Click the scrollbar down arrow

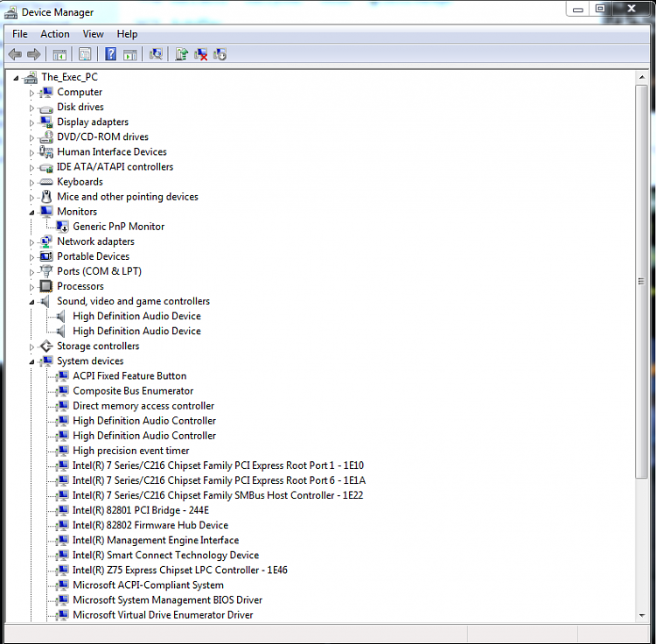(x=642, y=615)
